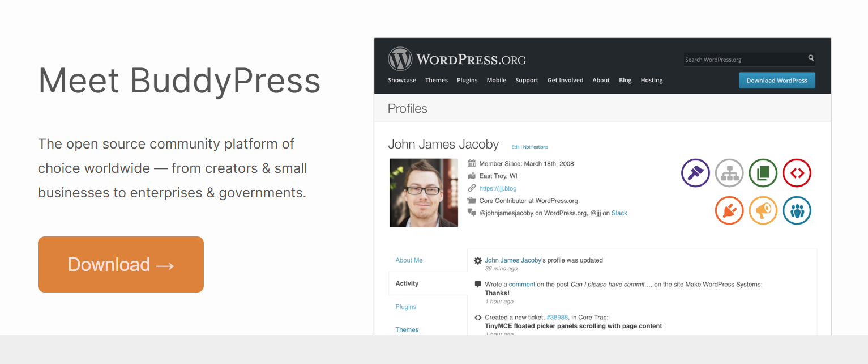Click the red code brackets badge
The width and height of the screenshot is (868, 364).
coord(797,173)
